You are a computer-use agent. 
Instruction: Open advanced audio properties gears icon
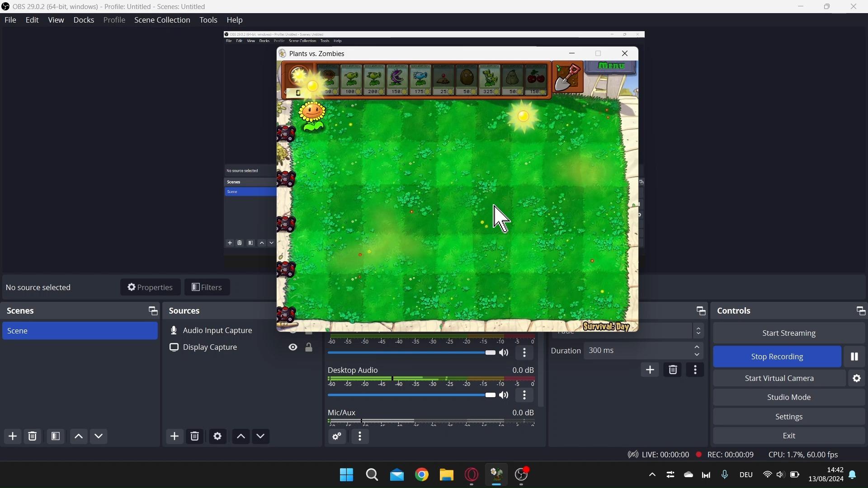tap(337, 436)
